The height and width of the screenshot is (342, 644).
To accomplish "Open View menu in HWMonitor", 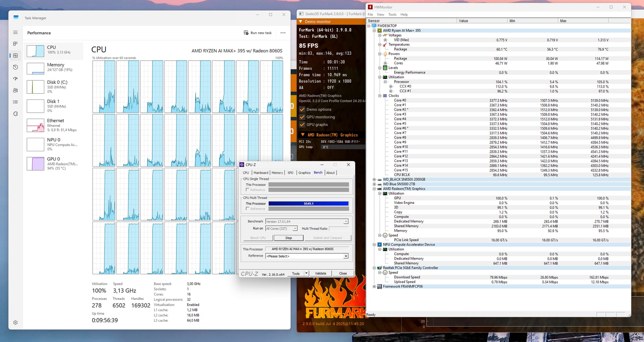I will (x=380, y=14).
